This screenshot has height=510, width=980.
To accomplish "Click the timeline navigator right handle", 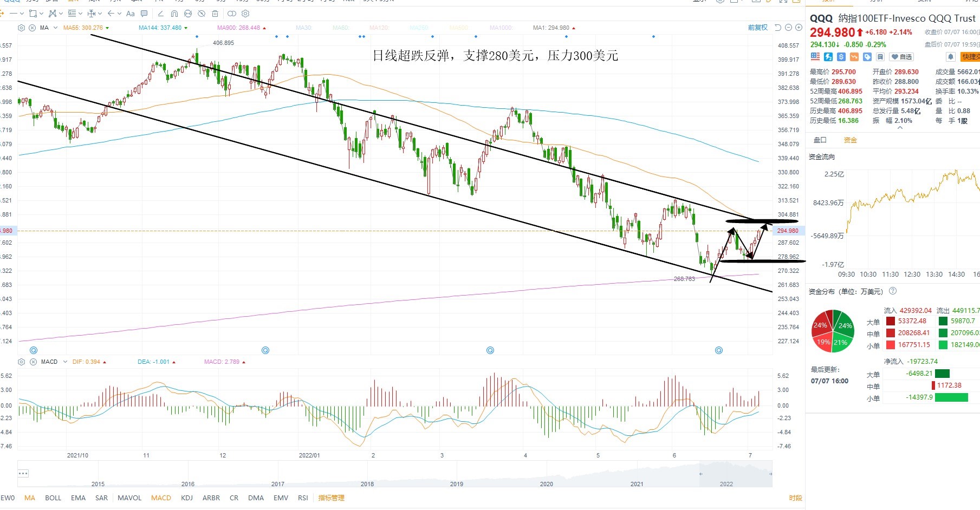I will [770, 474].
